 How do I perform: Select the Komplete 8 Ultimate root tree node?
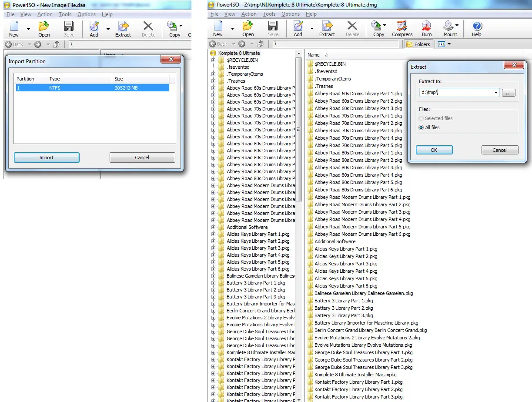tap(239, 53)
